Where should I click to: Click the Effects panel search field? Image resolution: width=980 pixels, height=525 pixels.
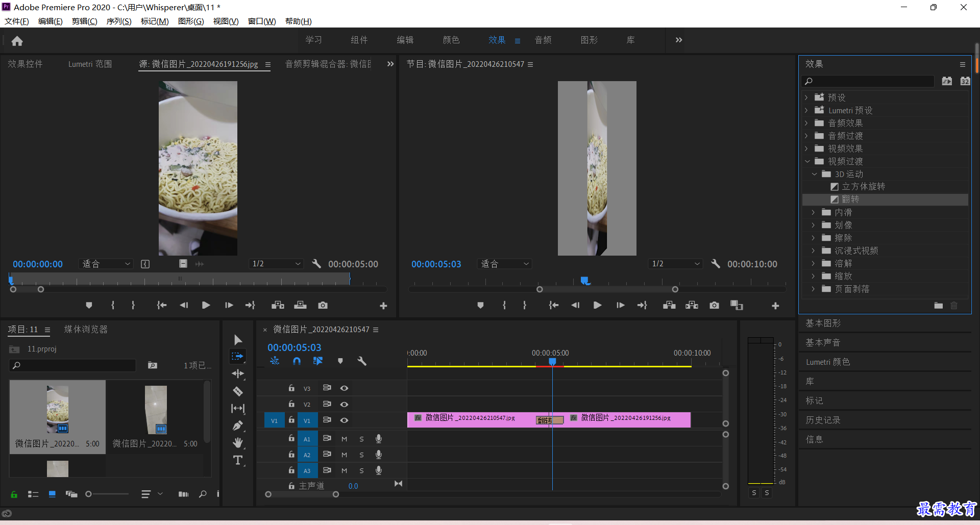point(868,81)
